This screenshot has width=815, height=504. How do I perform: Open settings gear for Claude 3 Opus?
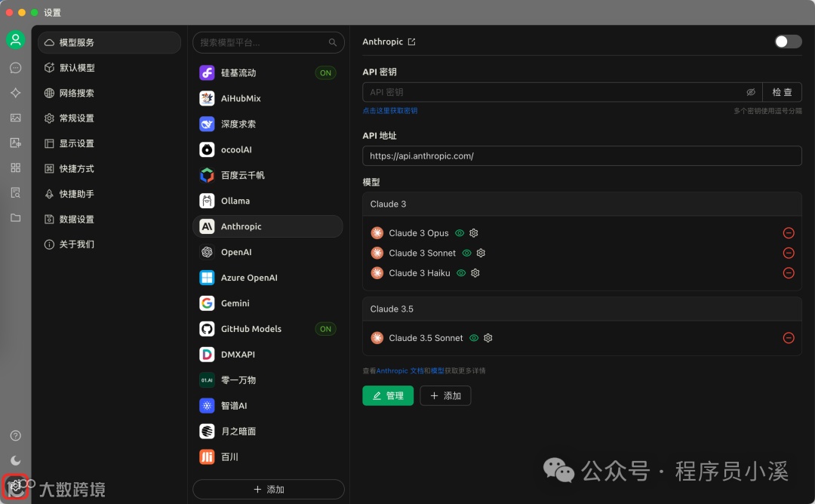(x=473, y=233)
